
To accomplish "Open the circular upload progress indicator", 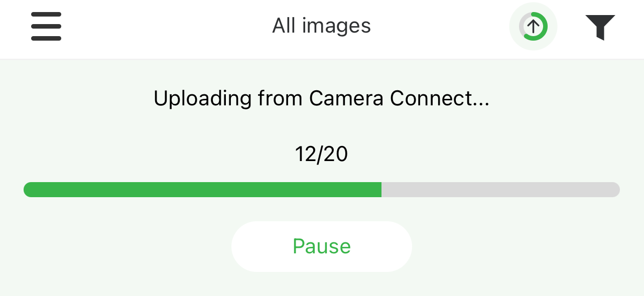I will click(533, 26).
